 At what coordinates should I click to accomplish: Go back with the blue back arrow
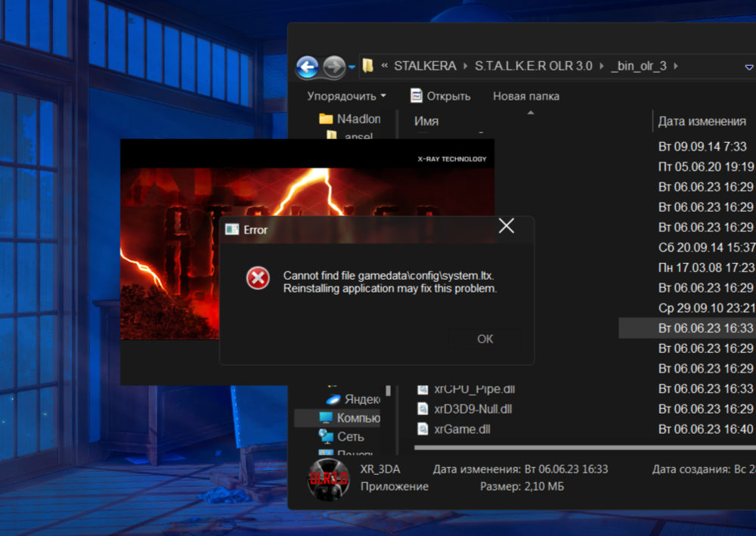tap(307, 67)
